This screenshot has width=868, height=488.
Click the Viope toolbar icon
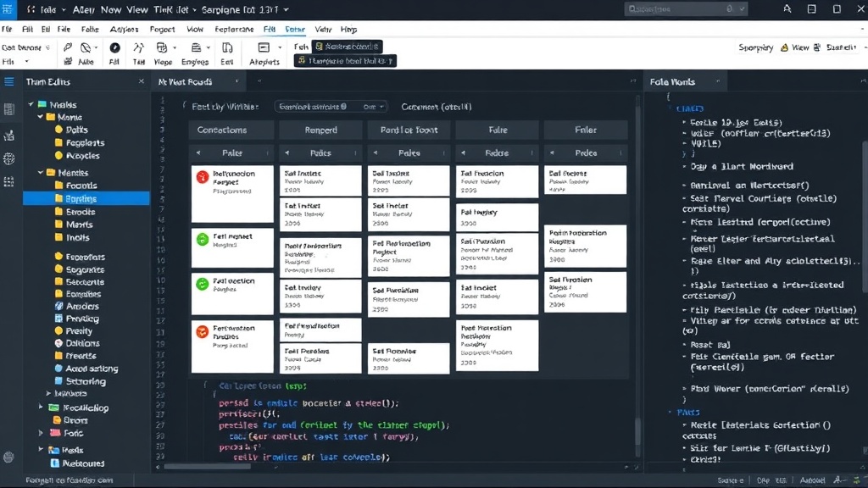[162, 48]
